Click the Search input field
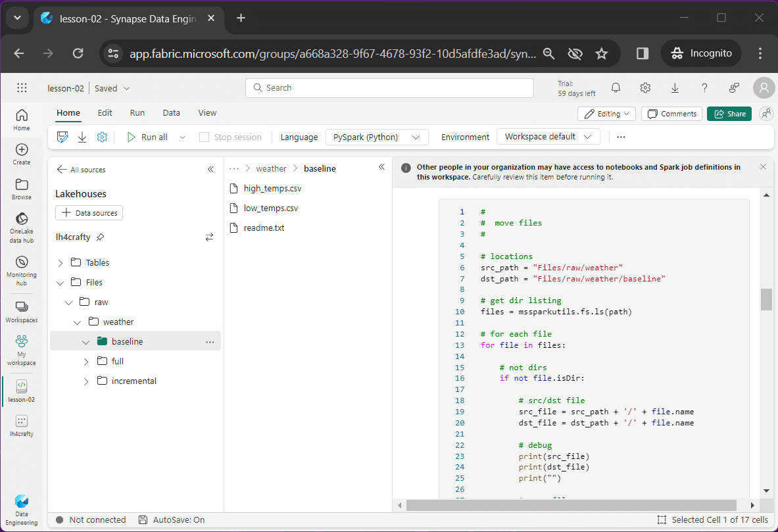The width and height of the screenshot is (778, 532). tap(389, 88)
